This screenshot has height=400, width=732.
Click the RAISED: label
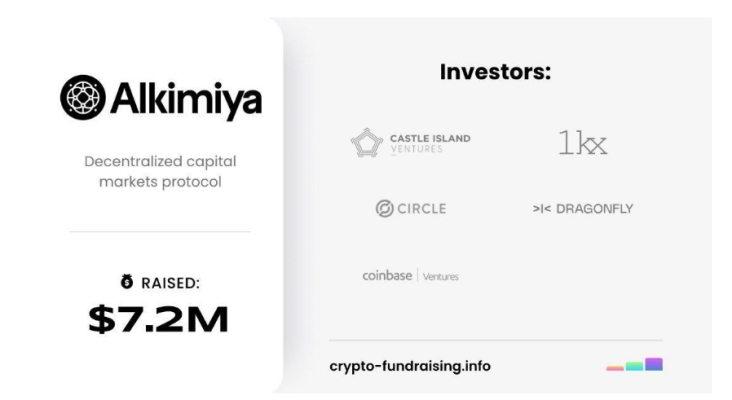click(x=170, y=283)
